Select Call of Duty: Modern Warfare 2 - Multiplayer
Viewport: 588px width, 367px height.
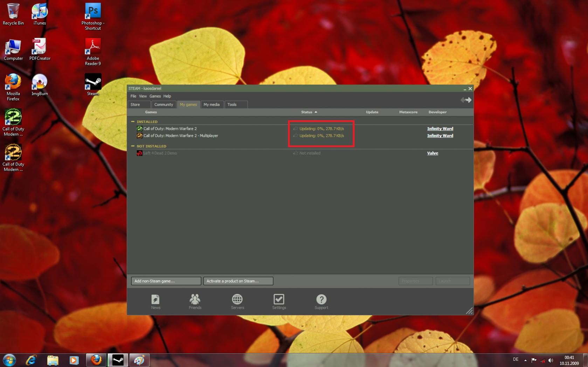click(300, 136)
